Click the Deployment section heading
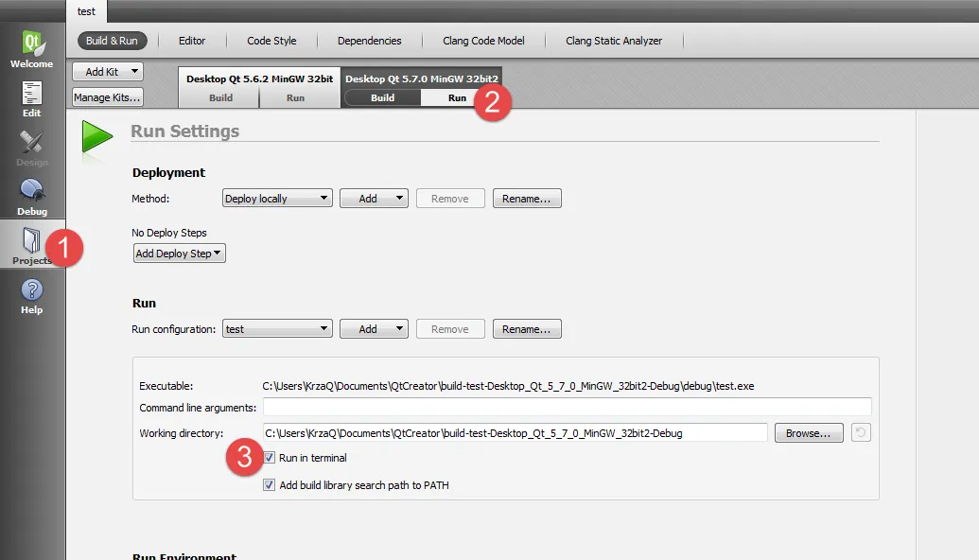The height and width of the screenshot is (560, 979). click(x=168, y=173)
